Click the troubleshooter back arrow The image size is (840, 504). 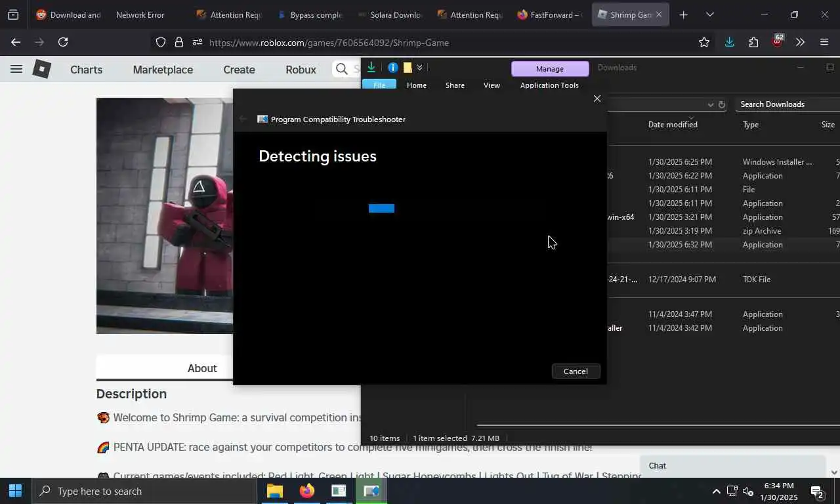[243, 119]
